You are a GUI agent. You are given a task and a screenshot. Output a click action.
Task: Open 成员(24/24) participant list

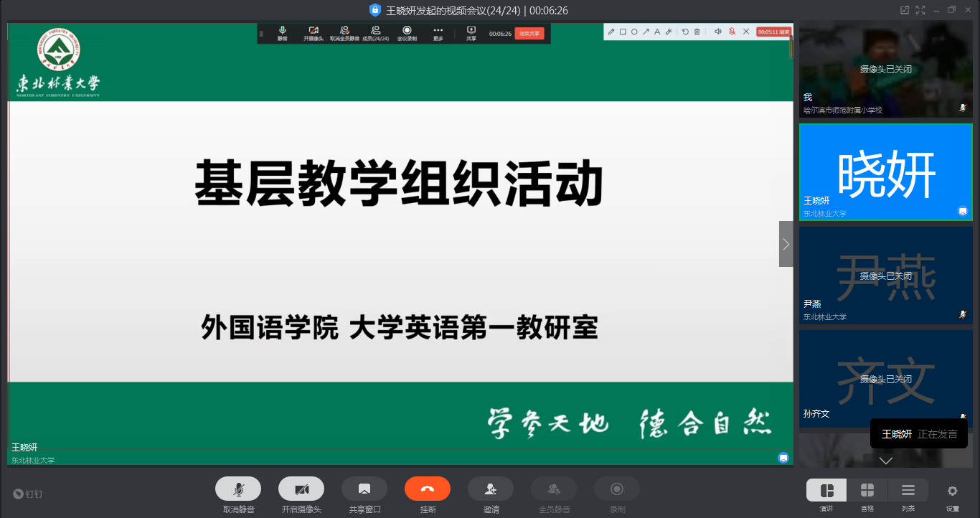(375, 33)
